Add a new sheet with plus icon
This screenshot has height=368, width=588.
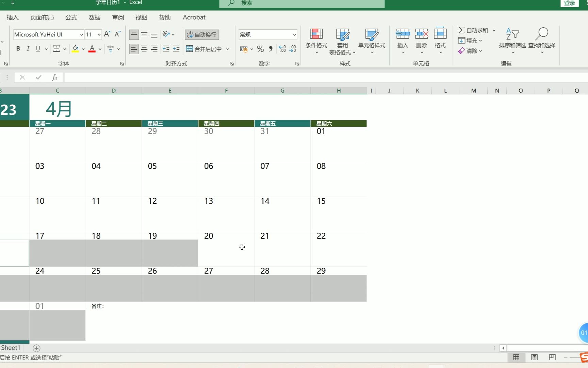[36, 348]
